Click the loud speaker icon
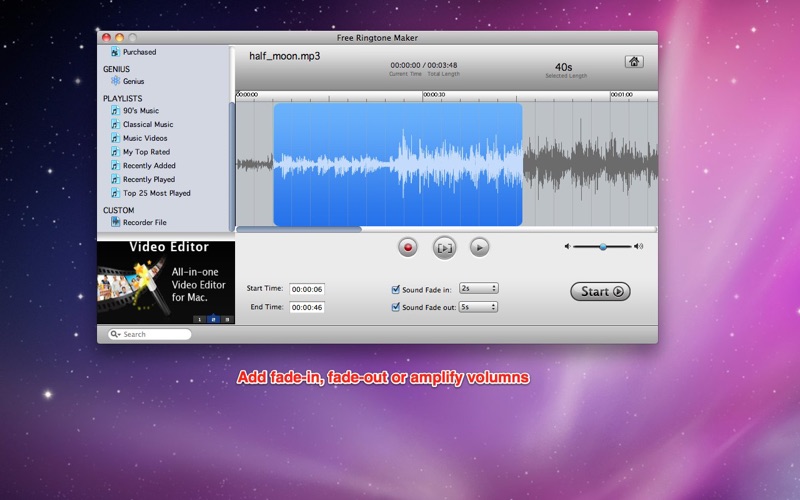This screenshot has height=500, width=800. click(638, 246)
